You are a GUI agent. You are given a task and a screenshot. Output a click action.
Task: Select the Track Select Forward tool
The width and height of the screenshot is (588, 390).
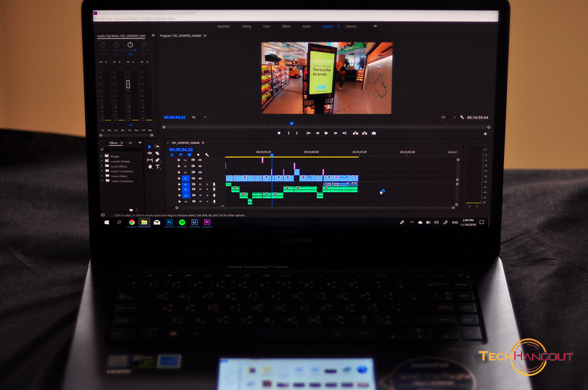[157, 146]
